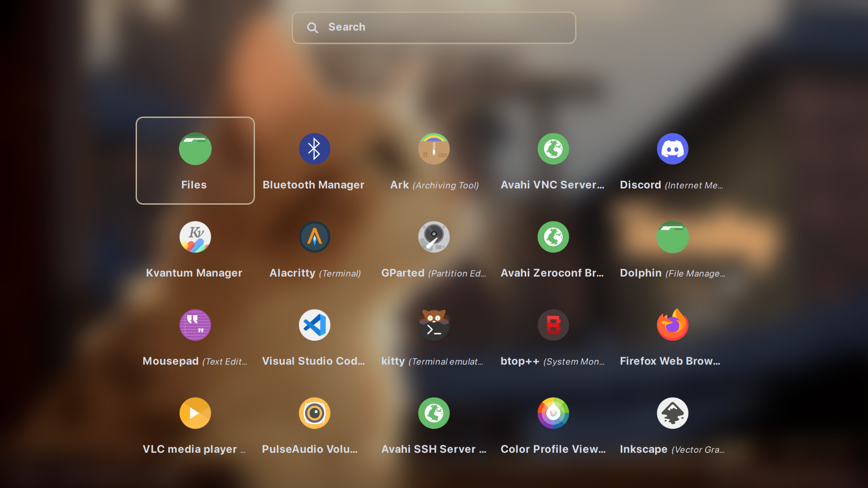Open Avahi Zeroconf Browser icon
This screenshot has width=868, height=488.
point(553,237)
